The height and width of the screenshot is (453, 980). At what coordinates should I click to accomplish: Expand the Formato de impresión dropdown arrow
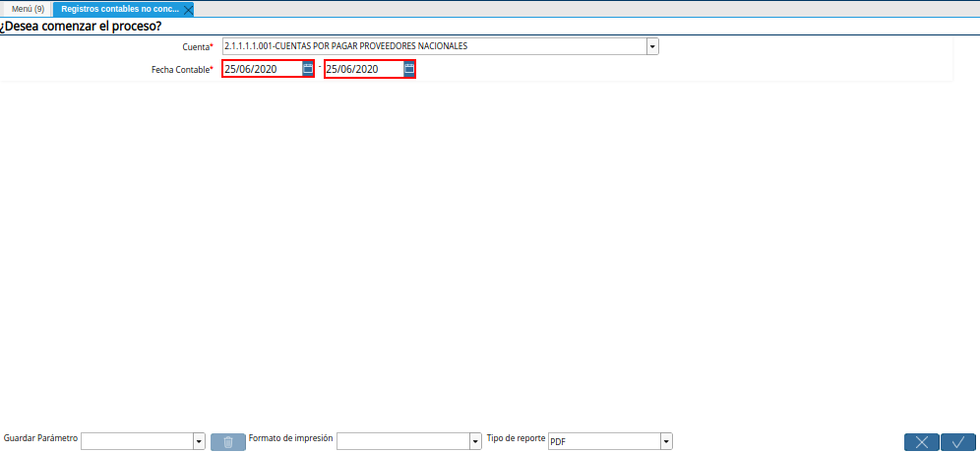coord(475,442)
